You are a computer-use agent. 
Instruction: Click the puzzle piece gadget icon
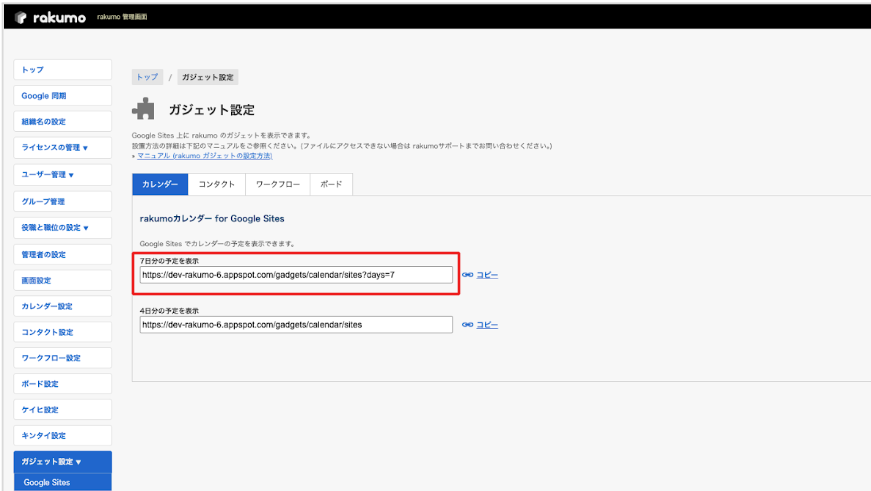point(145,109)
